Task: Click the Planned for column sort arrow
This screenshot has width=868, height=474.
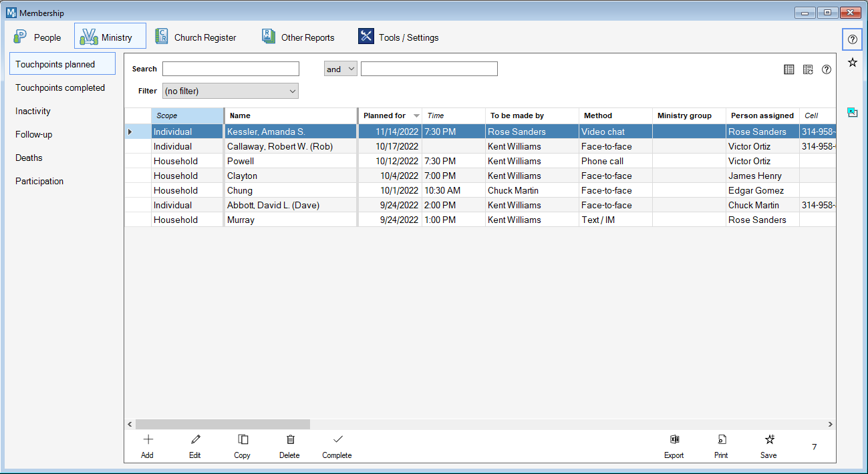Action: coord(416,116)
